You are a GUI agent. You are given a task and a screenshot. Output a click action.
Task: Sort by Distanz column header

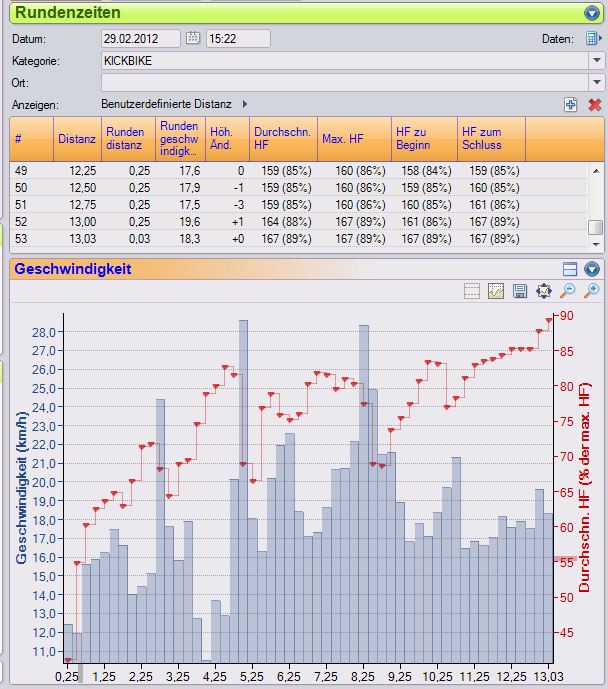click(77, 138)
